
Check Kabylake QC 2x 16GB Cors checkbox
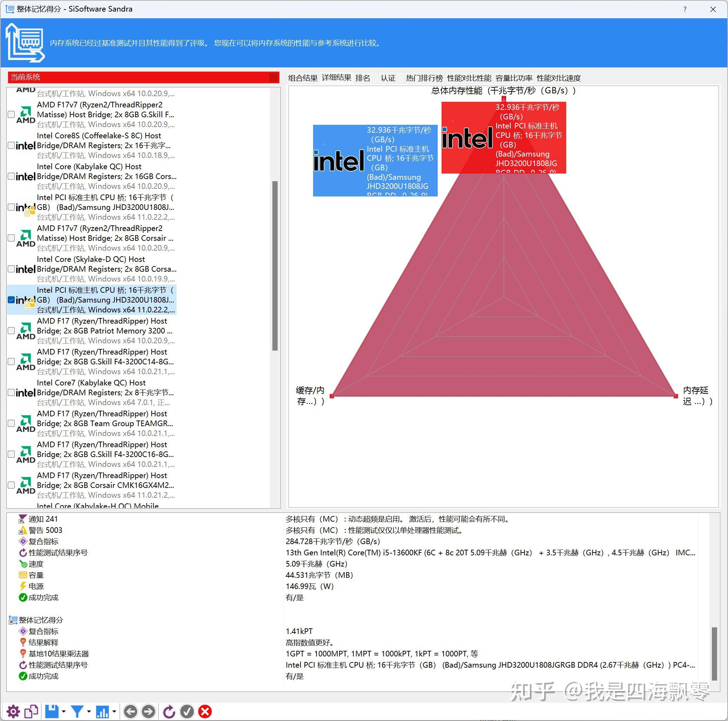click(11, 176)
